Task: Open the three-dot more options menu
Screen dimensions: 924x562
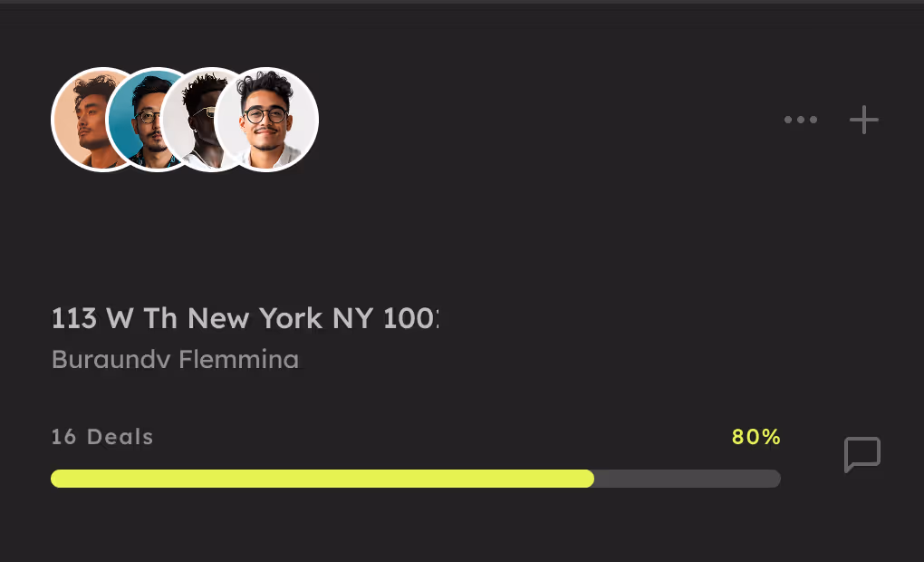Action: click(800, 120)
